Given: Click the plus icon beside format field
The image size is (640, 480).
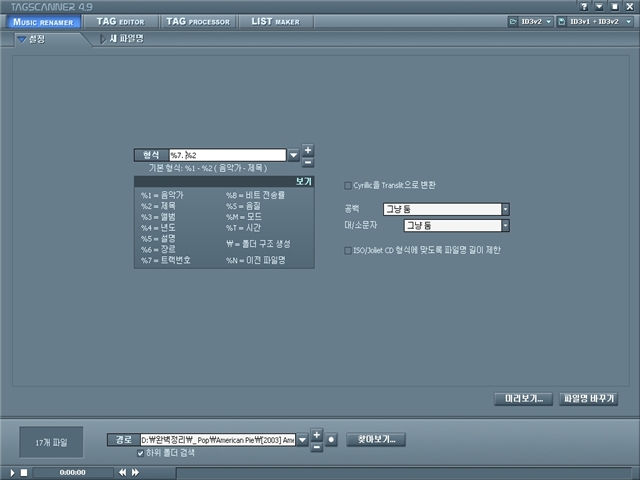Looking at the screenshot, I should click(x=308, y=150).
